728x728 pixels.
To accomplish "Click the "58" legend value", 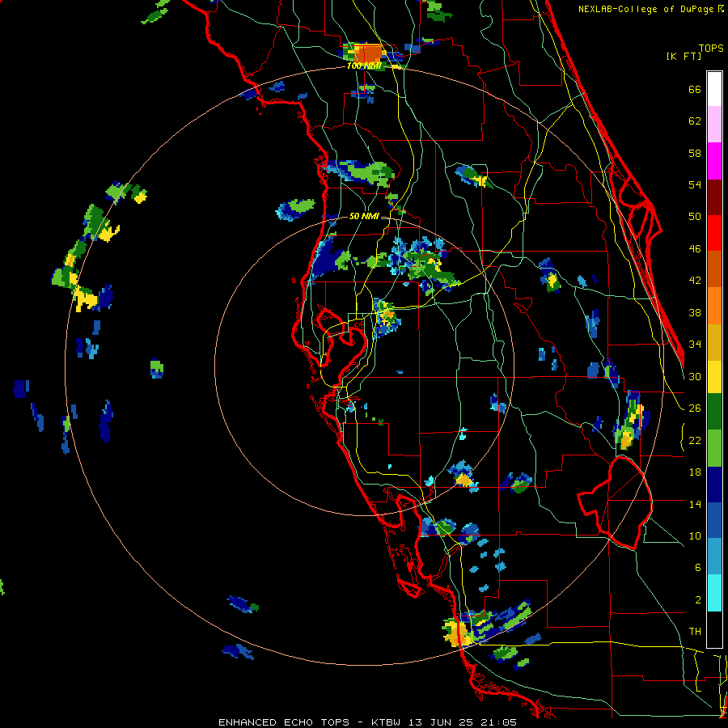I will 695,153.
